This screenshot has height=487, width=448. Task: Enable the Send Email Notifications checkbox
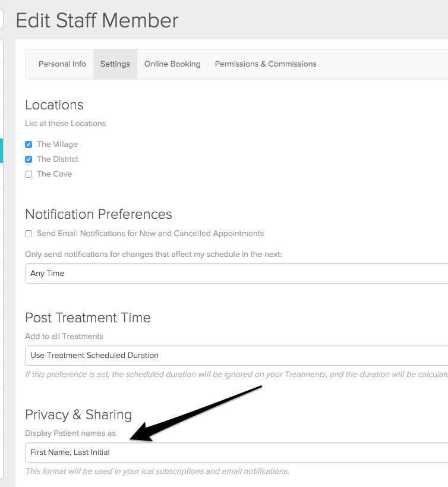pos(29,234)
